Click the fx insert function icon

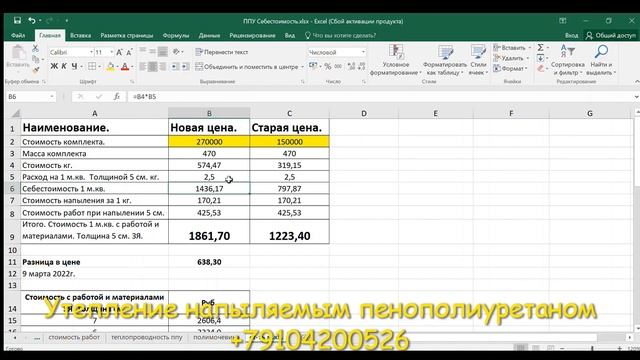(x=117, y=96)
